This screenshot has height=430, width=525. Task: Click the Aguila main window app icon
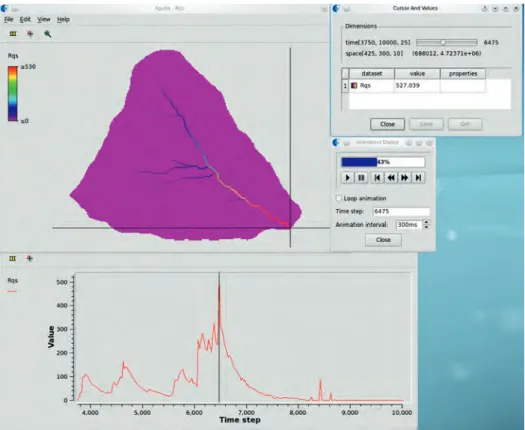pyautogui.click(x=4, y=8)
